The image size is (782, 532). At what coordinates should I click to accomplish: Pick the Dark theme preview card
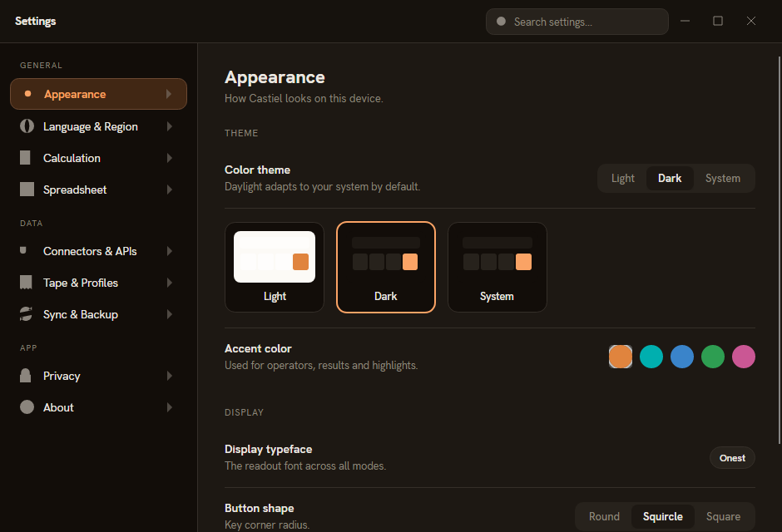[386, 267]
